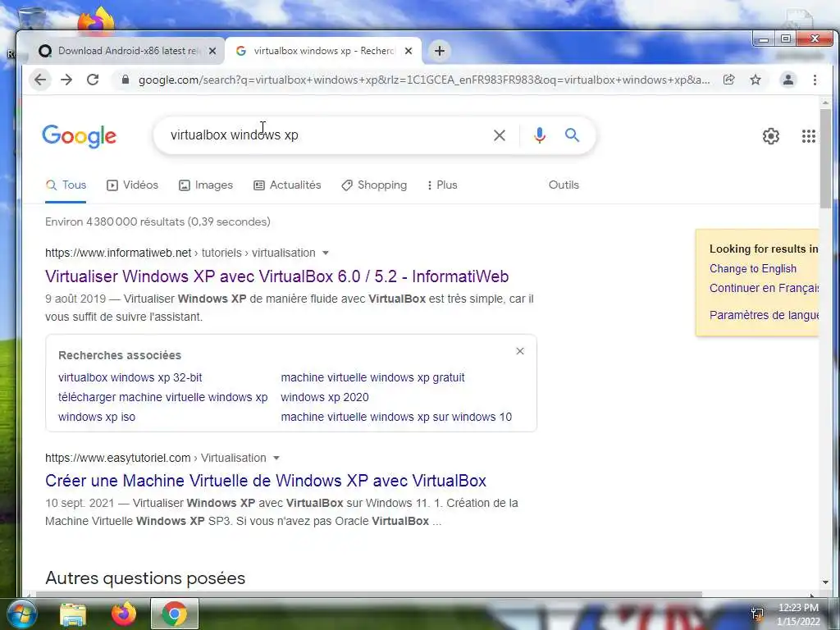Image resolution: width=840 pixels, height=630 pixels.
Task: Open the Google apps grid
Action: (808, 136)
